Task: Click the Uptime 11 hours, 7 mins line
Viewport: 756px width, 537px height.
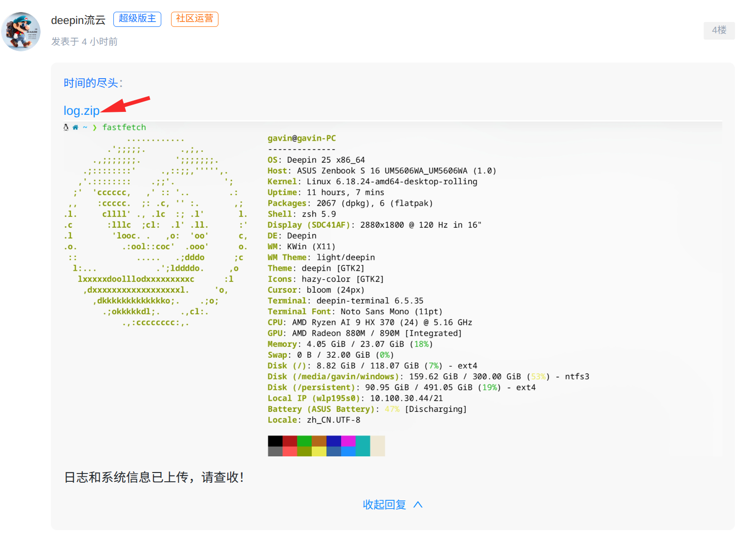Action: pyautogui.click(x=326, y=192)
